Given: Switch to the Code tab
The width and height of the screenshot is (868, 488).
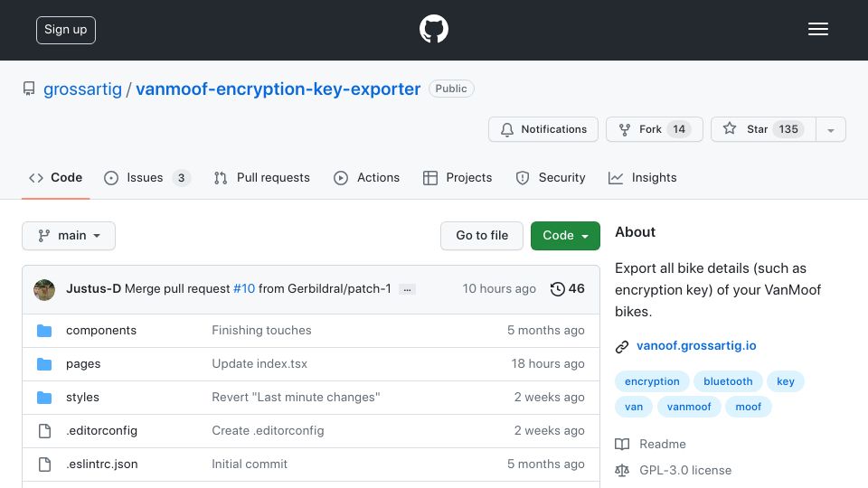Looking at the screenshot, I should tap(55, 178).
